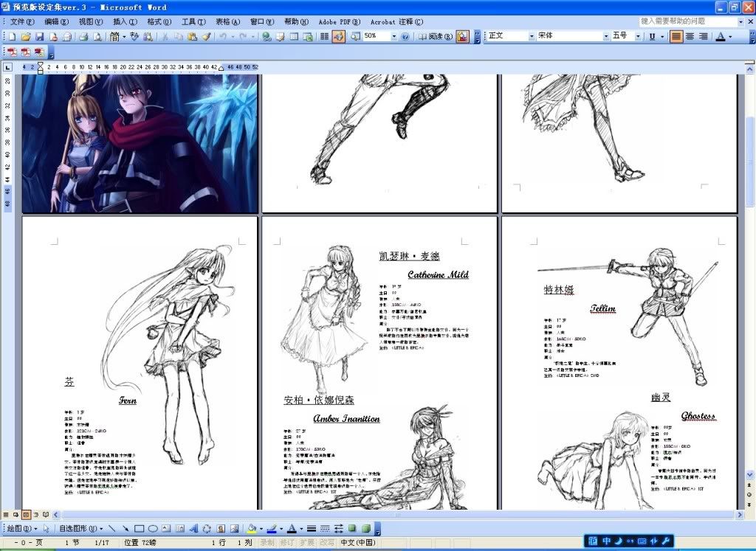The image size is (756, 551).
Task: Select the Arrow drawing tool
Action: [x=126, y=528]
